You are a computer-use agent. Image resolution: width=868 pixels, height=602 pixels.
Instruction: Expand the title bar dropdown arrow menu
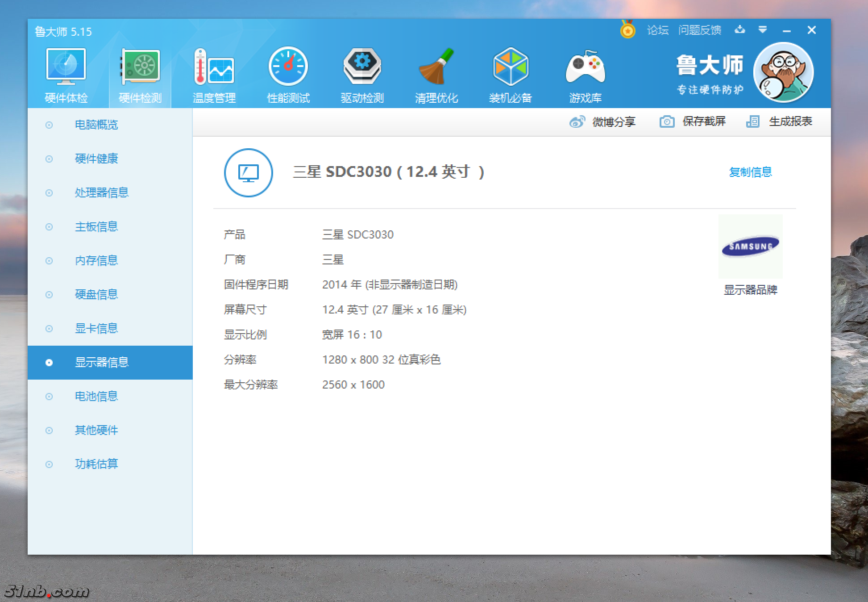(x=763, y=30)
